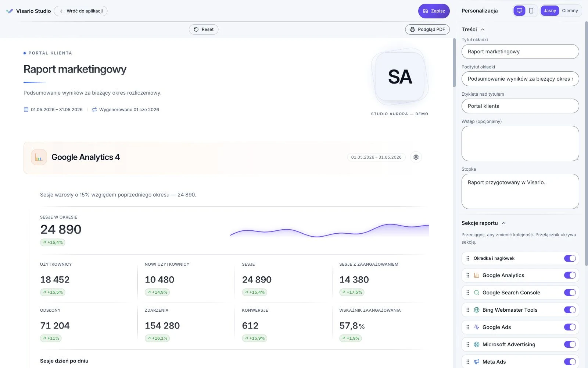Switch to mobile preview icon
This screenshot has height=368, width=588.
(x=531, y=11)
